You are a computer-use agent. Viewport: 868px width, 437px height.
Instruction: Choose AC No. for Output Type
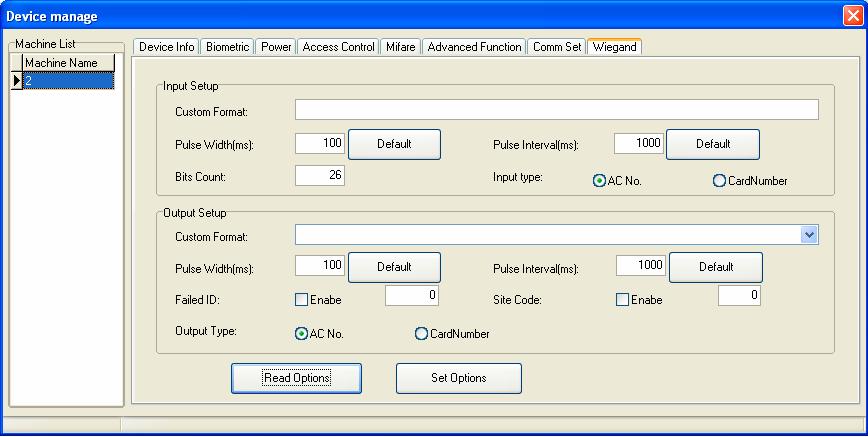tap(301, 333)
